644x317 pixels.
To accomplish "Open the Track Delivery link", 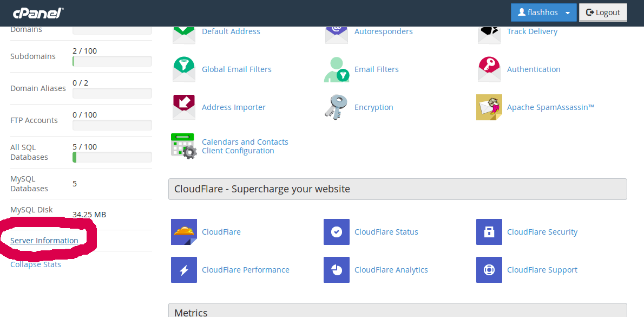I will point(533,31).
